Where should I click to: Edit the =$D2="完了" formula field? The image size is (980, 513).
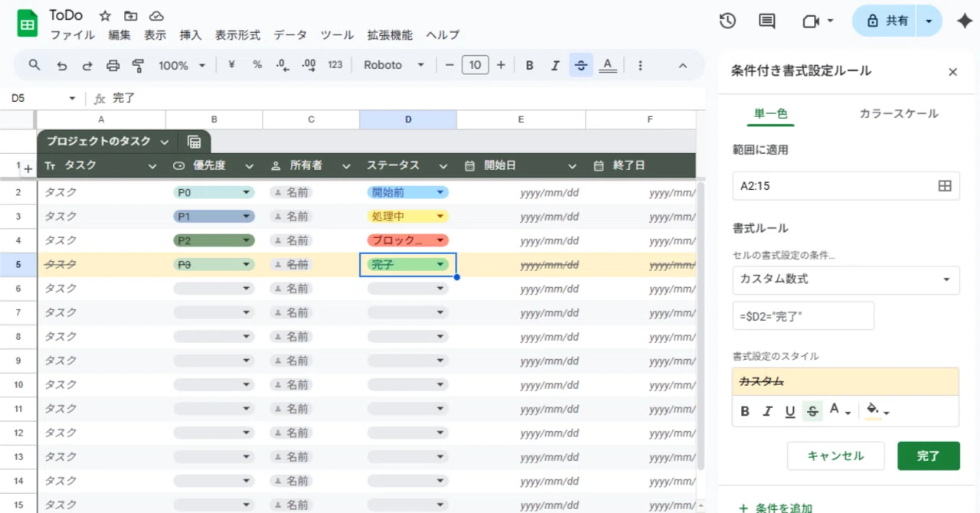click(803, 315)
